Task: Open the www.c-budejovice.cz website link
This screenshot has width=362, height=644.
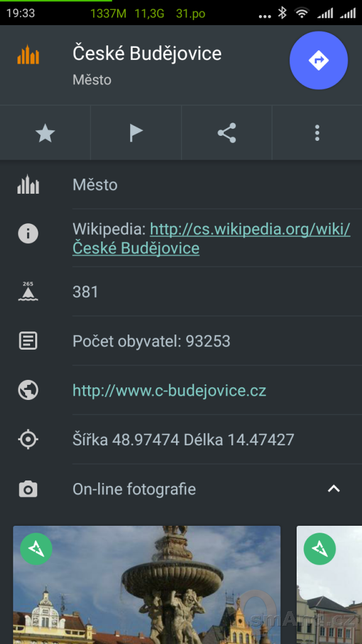Action: tap(170, 390)
